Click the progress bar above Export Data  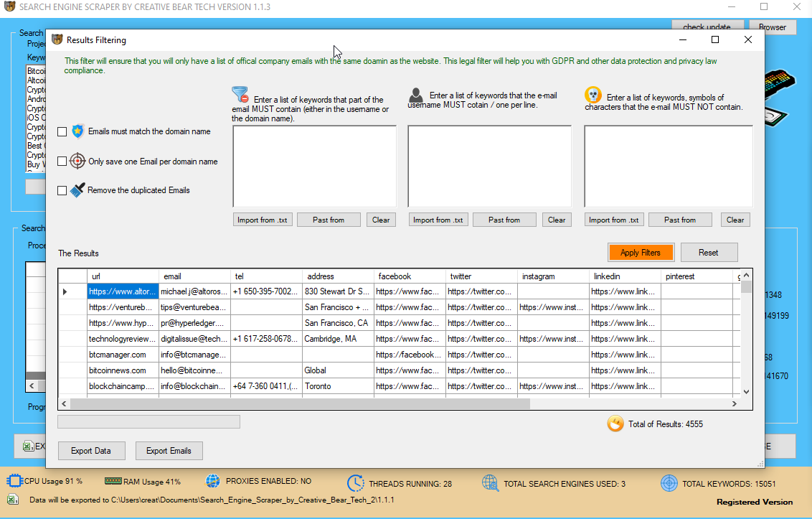tap(148, 421)
